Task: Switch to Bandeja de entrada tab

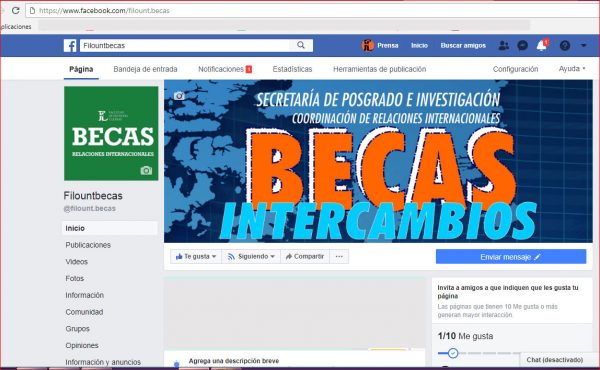Action: tap(145, 69)
